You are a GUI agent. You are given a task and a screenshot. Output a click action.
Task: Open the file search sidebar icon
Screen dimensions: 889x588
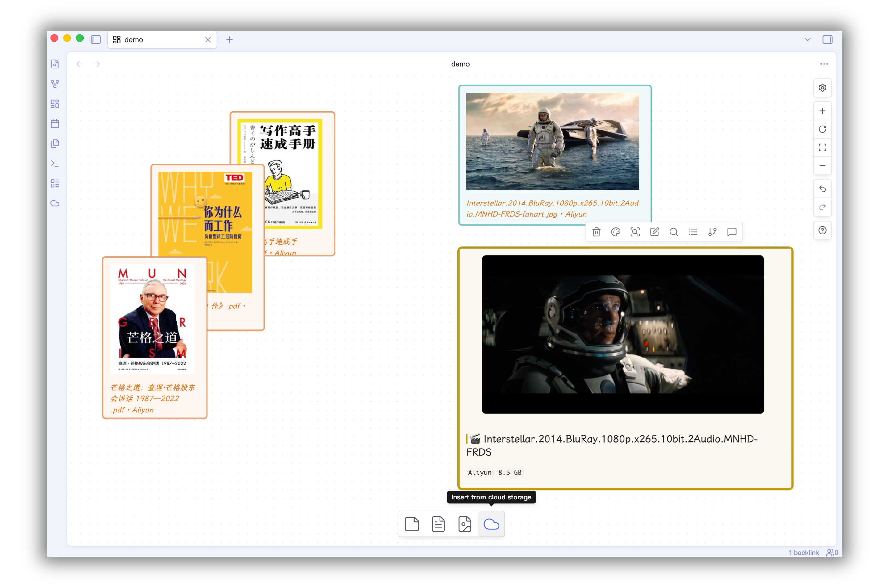click(x=55, y=64)
